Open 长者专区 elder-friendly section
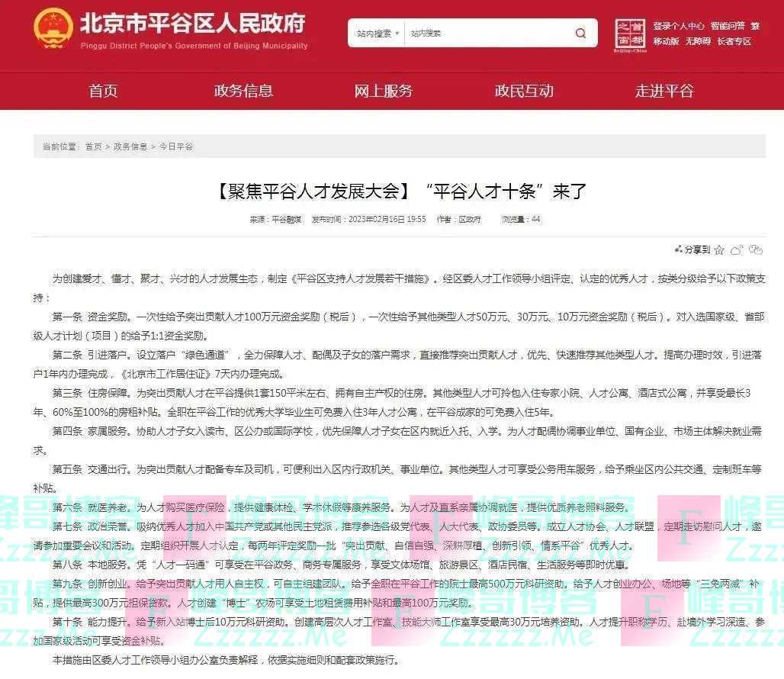784x679 pixels. point(734,41)
